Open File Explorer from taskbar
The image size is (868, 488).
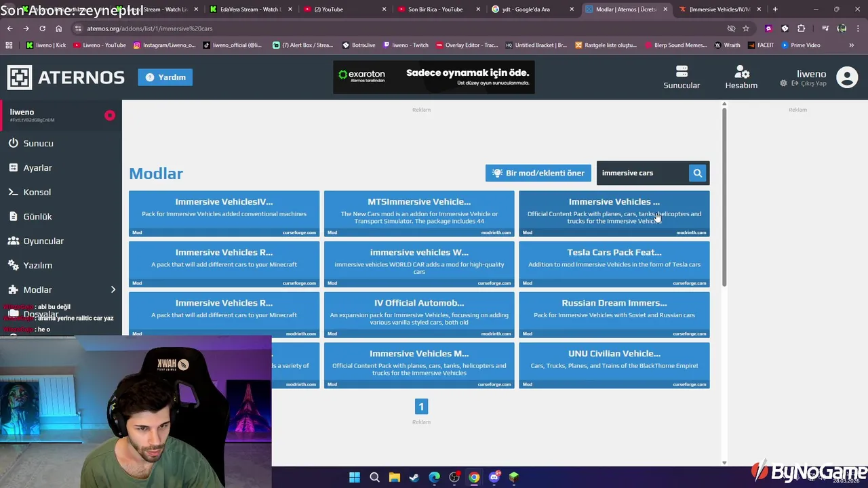395,477
